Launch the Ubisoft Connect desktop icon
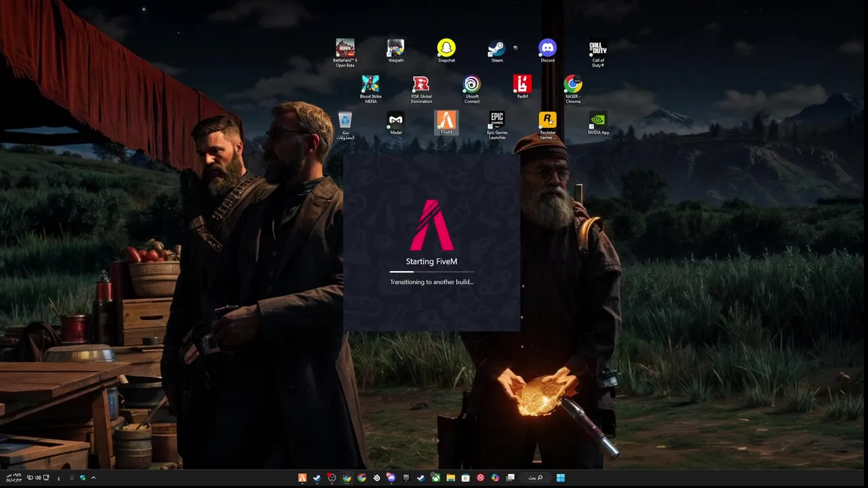868x488 pixels. tap(472, 89)
